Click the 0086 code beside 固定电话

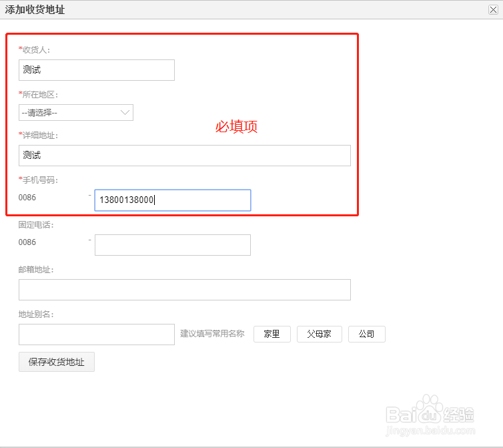tap(27, 242)
